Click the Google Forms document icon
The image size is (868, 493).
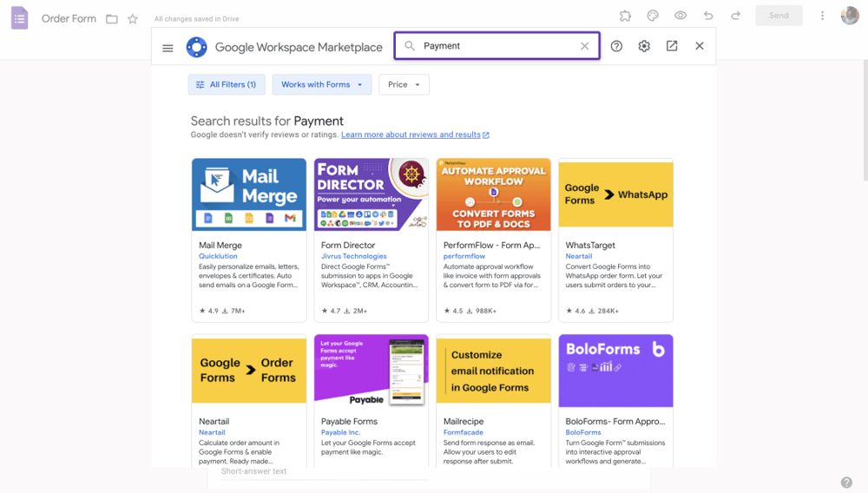tap(19, 18)
